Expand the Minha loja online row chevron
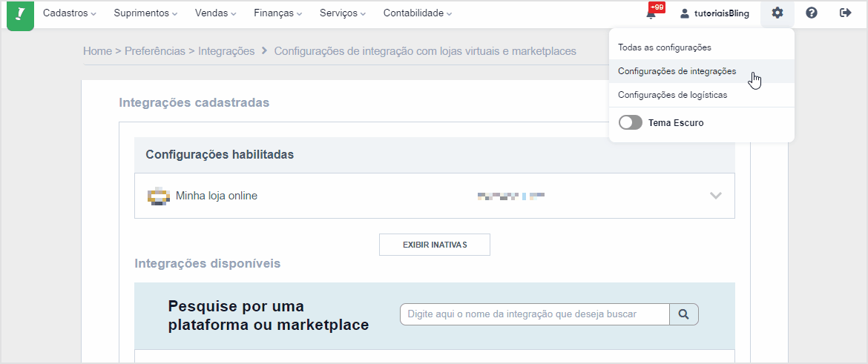The width and height of the screenshot is (868, 364). point(716,196)
